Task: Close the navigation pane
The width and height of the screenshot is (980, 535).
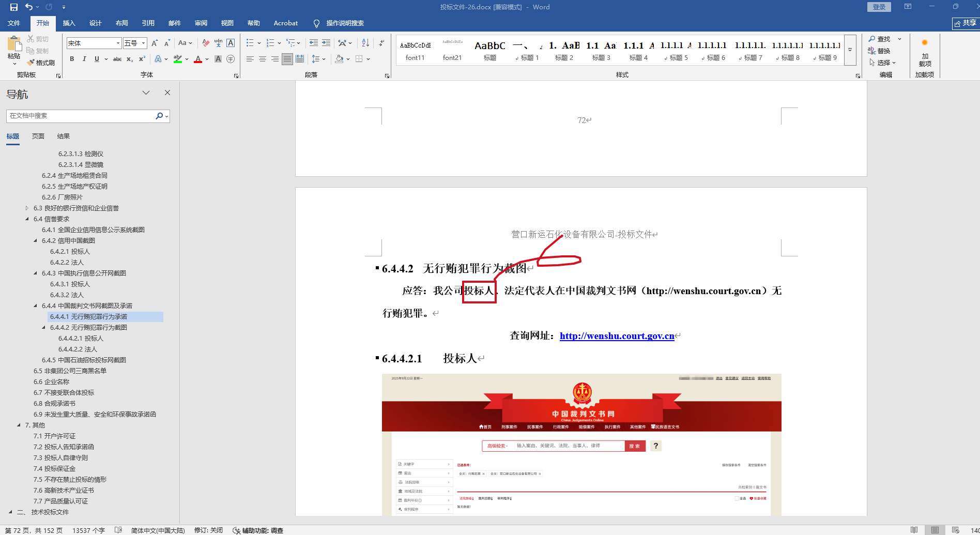Action: click(x=167, y=93)
